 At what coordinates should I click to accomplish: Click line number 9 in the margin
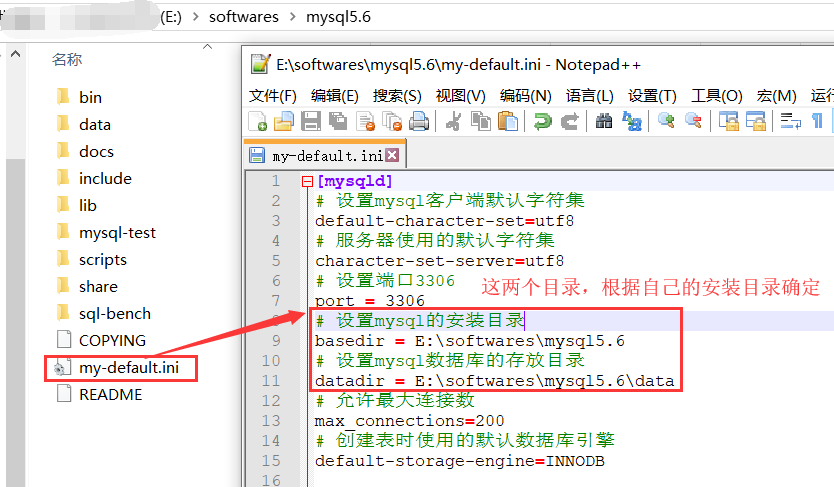click(276, 340)
